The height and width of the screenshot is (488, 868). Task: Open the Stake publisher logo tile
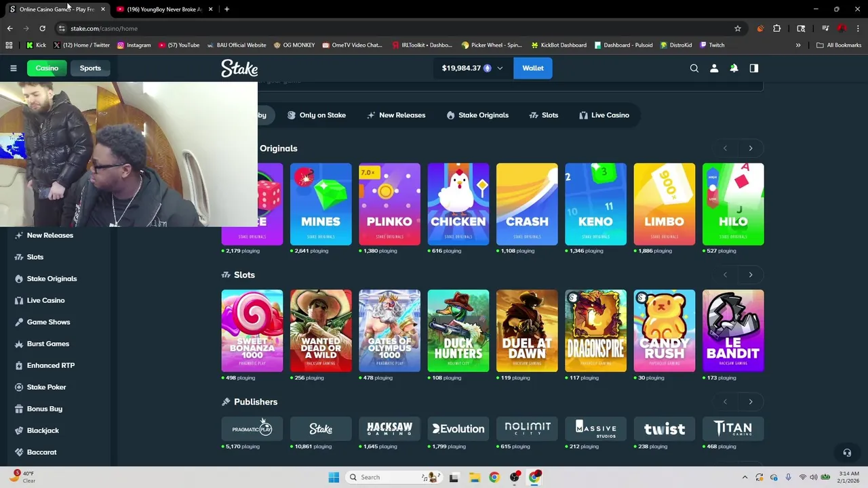(321, 429)
